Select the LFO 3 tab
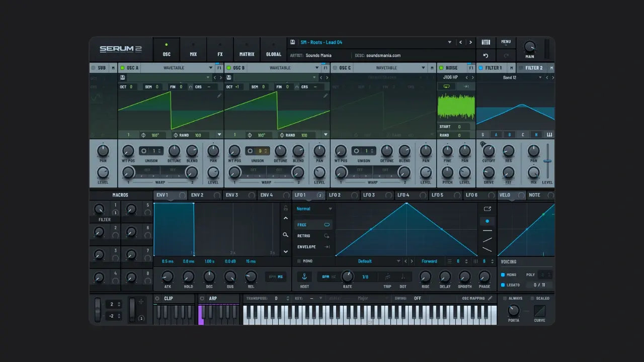The height and width of the screenshot is (362, 644). pos(376,195)
